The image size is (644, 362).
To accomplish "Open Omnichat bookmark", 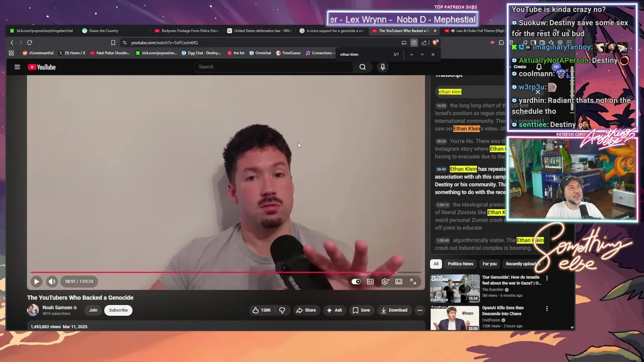I will pyautogui.click(x=260, y=53).
